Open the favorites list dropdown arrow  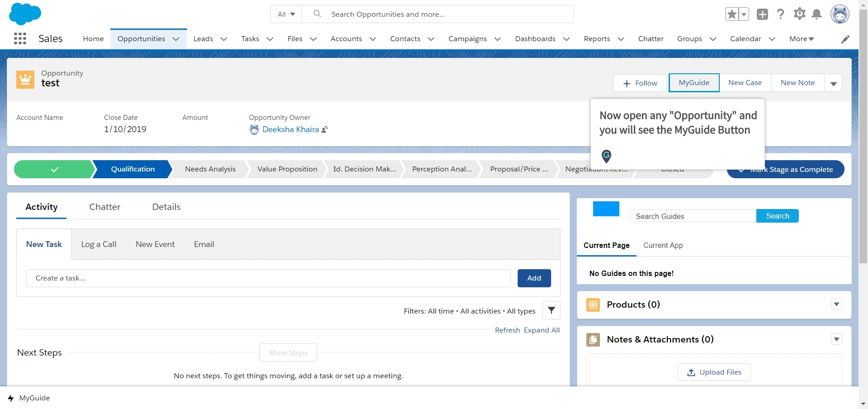(744, 14)
